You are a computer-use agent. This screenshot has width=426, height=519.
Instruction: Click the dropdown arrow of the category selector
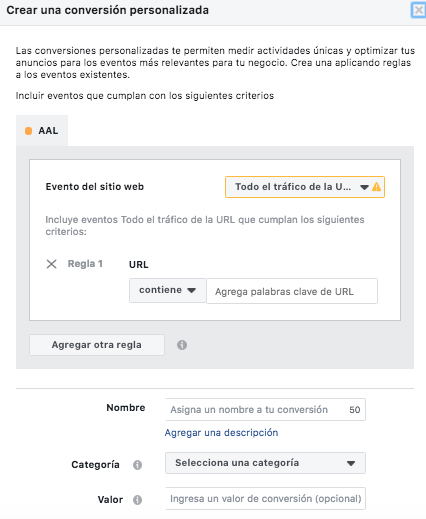351,463
